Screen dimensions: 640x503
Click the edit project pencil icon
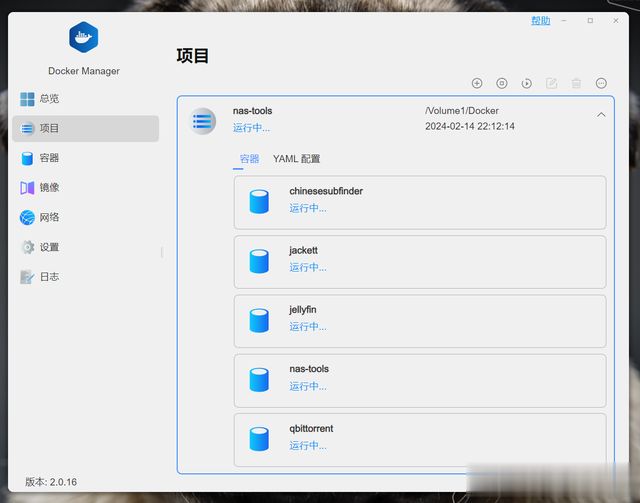[x=551, y=83]
